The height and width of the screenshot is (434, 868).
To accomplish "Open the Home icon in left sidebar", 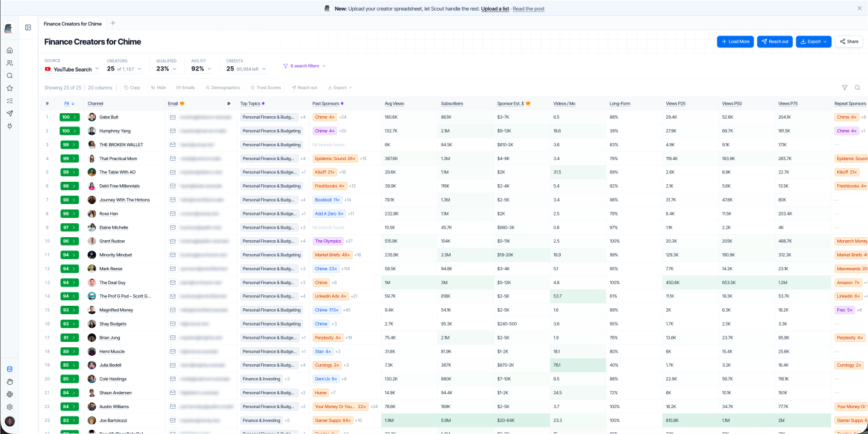I will [x=9, y=50].
